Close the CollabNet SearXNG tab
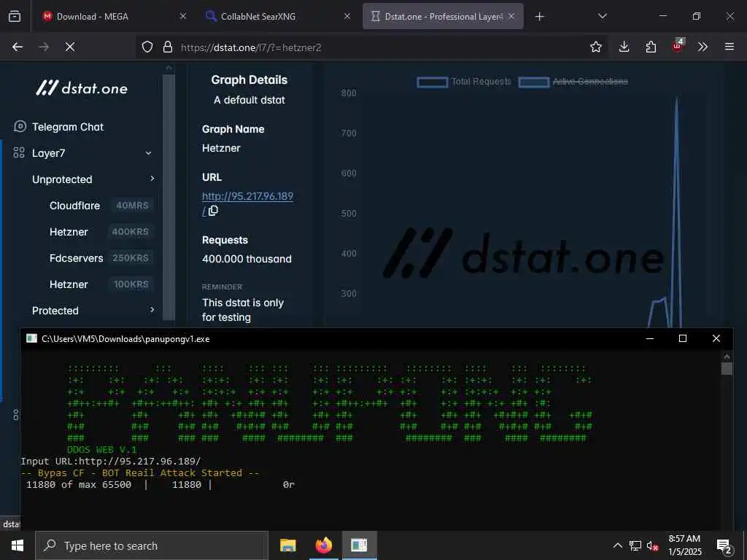747x560 pixels. click(347, 16)
